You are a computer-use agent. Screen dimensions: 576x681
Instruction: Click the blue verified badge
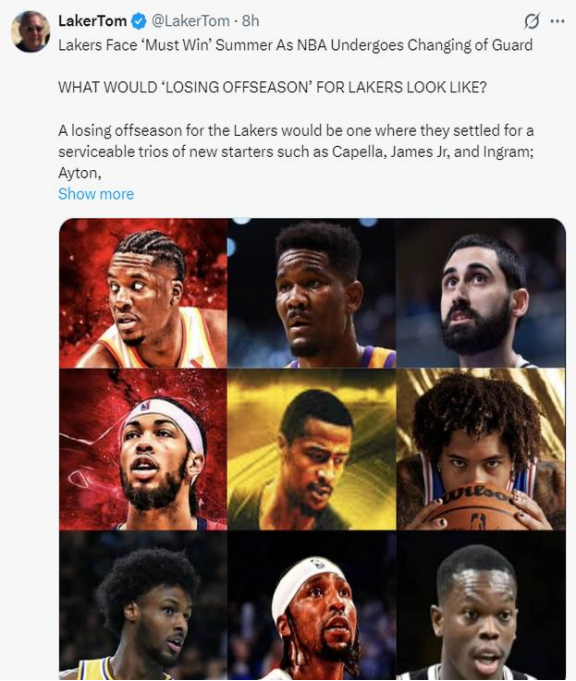click(x=139, y=21)
